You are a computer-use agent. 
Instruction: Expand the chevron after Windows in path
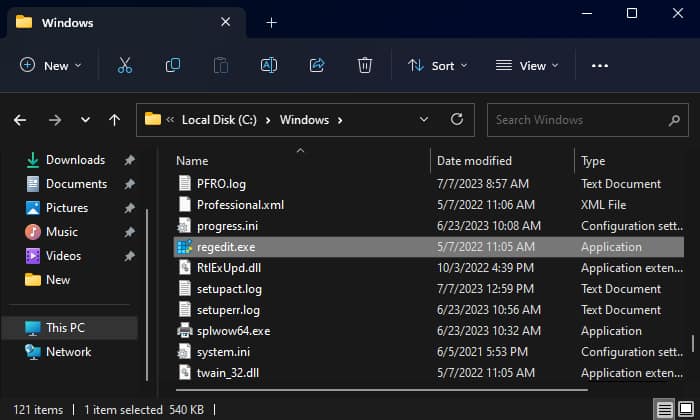click(340, 121)
